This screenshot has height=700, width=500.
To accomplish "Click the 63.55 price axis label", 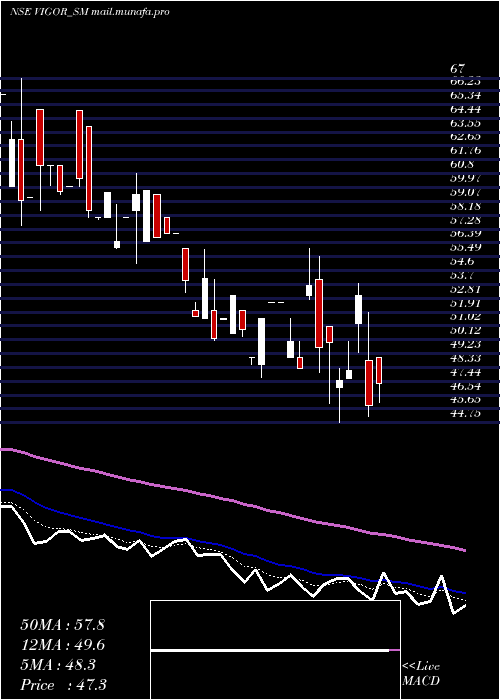I will click(x=465, y=123).
